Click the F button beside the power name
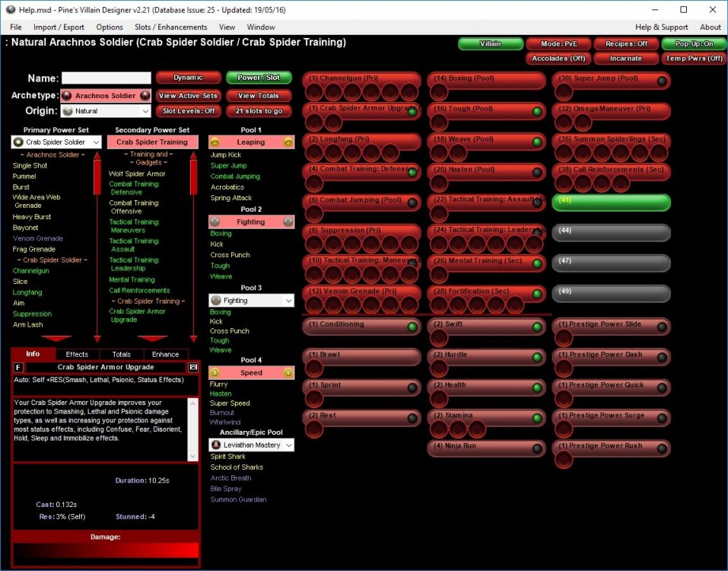 click(x=19, y=367)
